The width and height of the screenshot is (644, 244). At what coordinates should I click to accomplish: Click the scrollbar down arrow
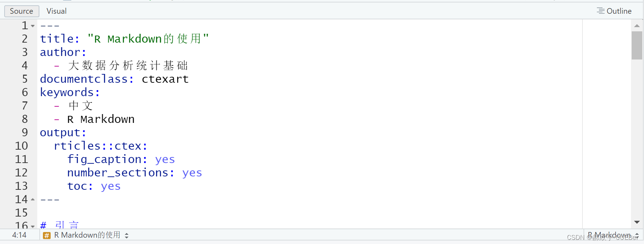coord(637,222)
